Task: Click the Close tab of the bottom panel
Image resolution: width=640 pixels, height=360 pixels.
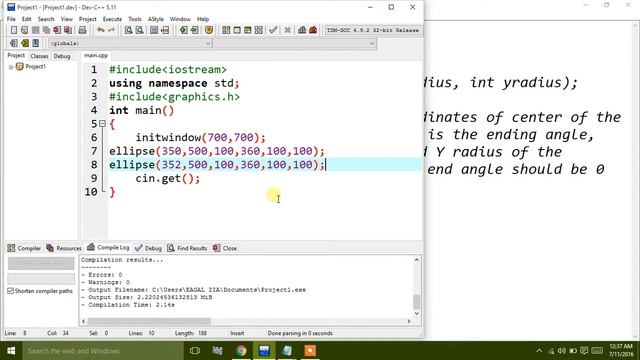Action: click(225, 248)
